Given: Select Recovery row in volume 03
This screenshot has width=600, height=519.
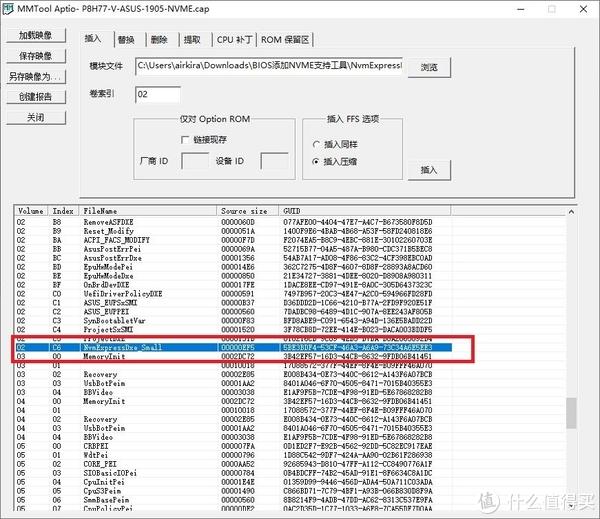Looking at the screenshot, I should 233,374.
